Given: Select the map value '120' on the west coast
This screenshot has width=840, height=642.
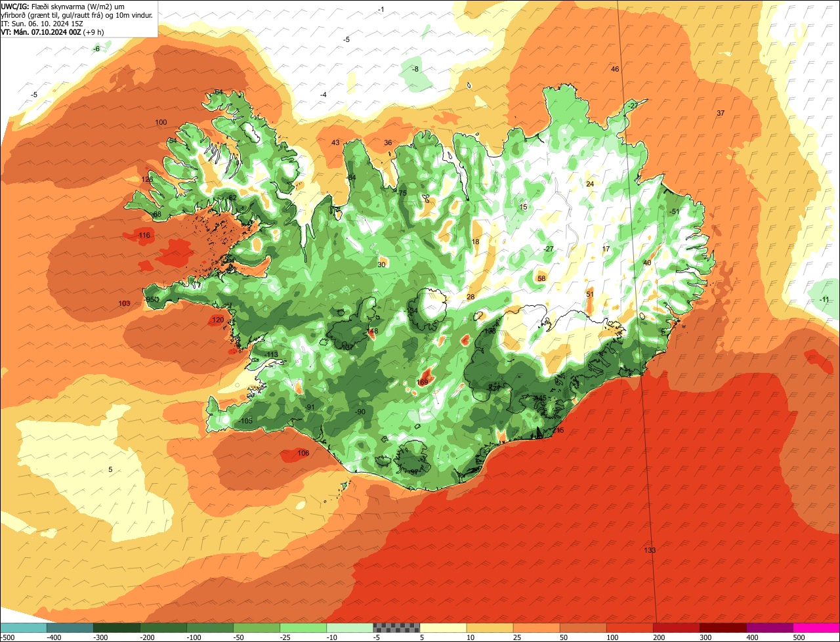Looking at the screenshot, I should [218, 320].
